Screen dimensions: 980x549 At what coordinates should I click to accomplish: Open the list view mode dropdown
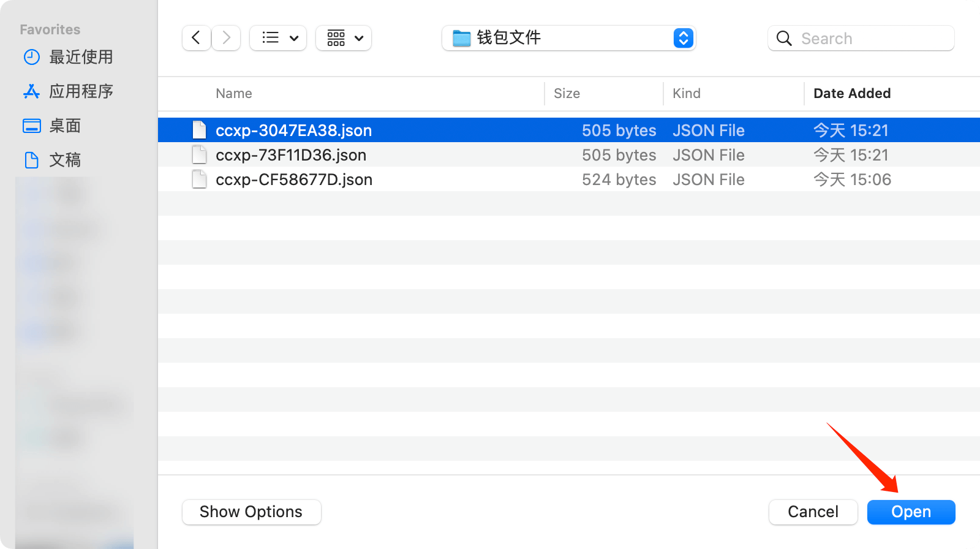point(278,38)
